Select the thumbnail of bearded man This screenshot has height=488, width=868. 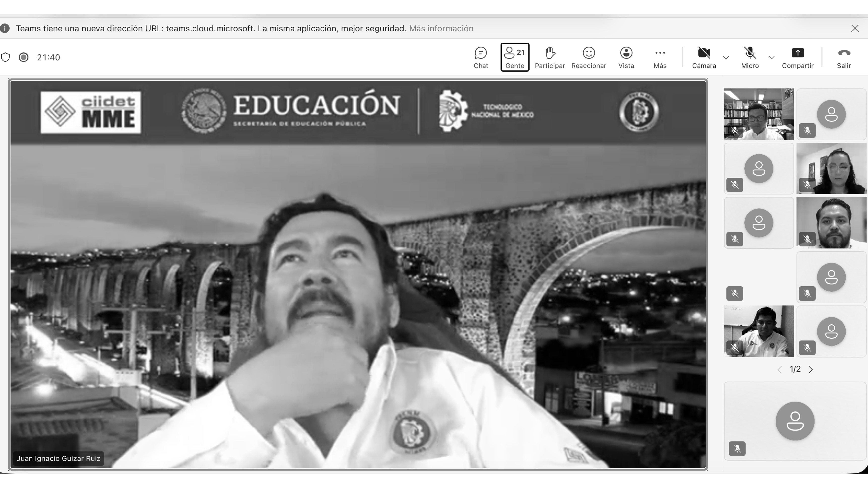[831, 223]
